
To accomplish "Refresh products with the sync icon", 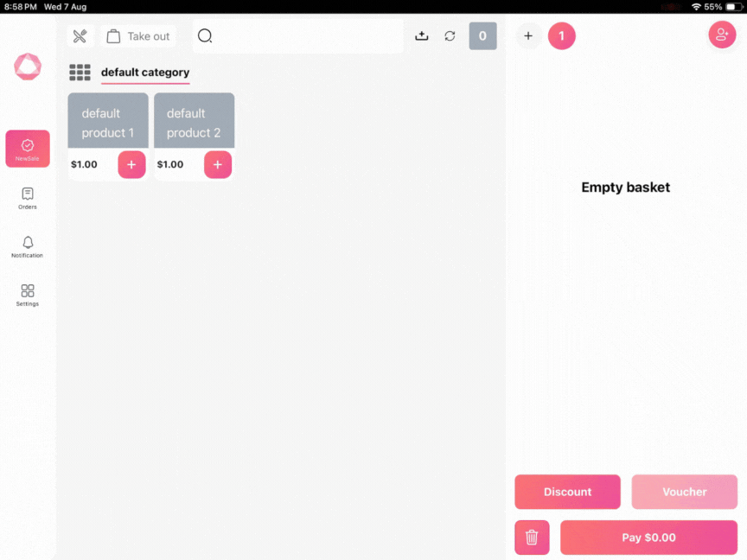I will [450, 36].
